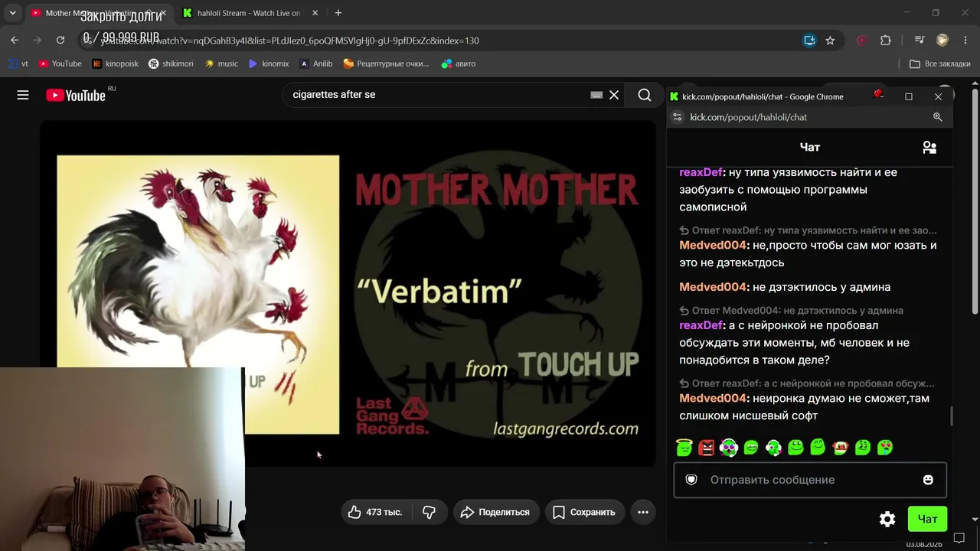Jump to replied message Ответ Medved004
The height and width of the screenshot is (551, 980).
click(792, 310)
